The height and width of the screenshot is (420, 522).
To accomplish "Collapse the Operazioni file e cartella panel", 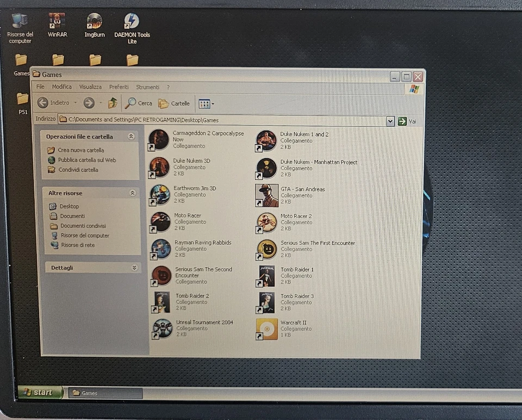I will click(x=131, y=136).
